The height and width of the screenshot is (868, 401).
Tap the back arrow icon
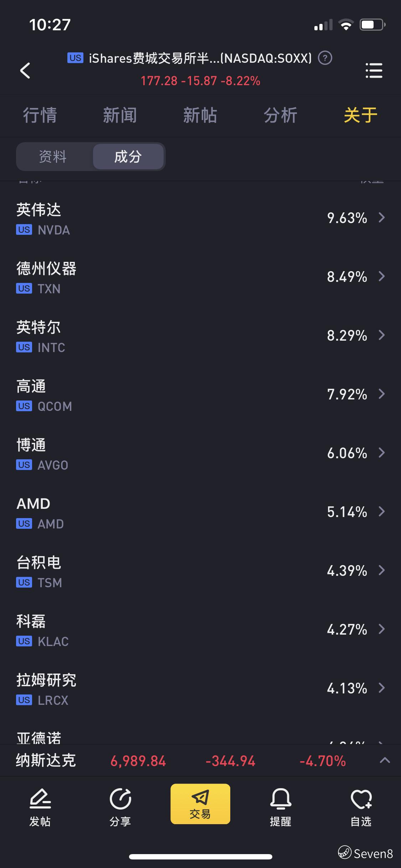pyautogui.click(x=25, y=70)
